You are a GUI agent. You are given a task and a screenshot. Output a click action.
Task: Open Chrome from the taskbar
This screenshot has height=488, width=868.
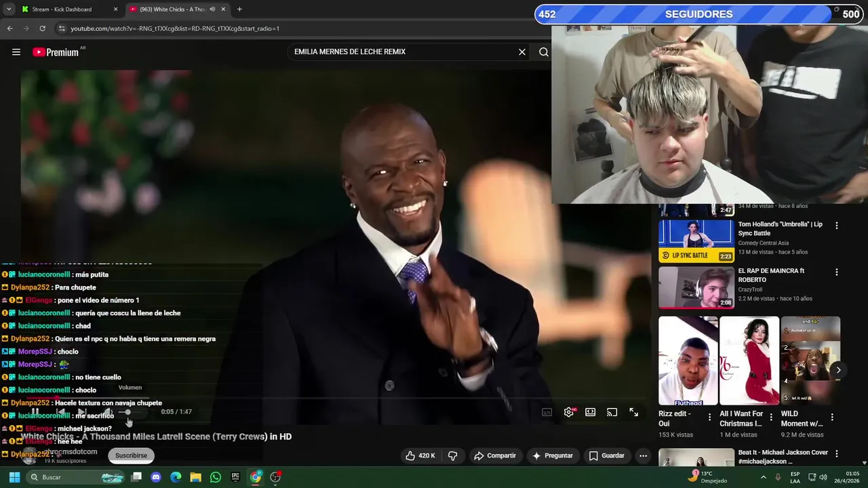tap(256, 477)
